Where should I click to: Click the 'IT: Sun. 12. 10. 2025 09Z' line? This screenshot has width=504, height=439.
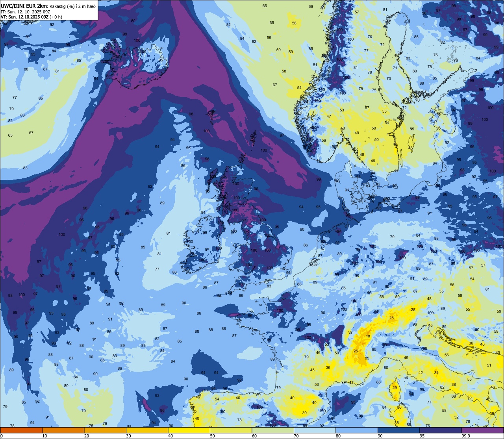point(25,12)
